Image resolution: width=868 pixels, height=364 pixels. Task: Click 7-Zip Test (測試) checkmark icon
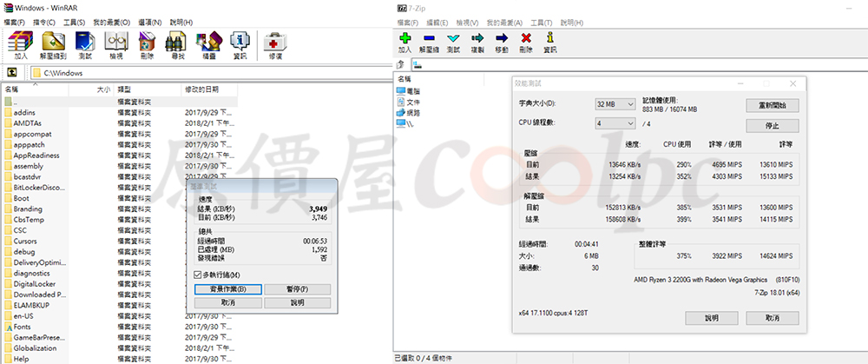coord(453,43)
